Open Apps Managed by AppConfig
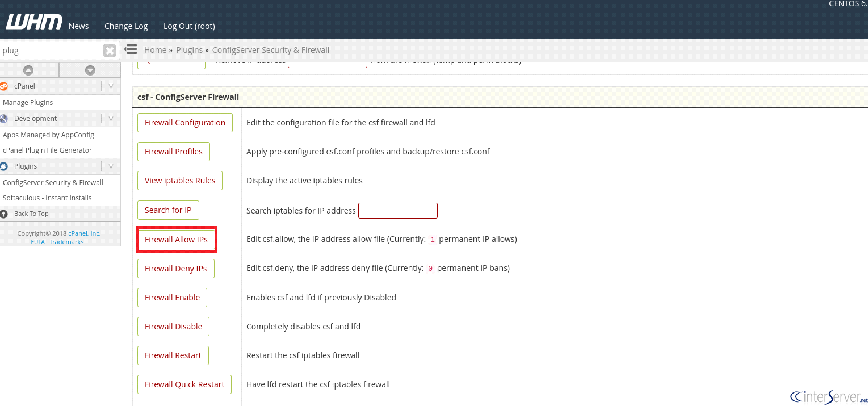 (48, 135)
